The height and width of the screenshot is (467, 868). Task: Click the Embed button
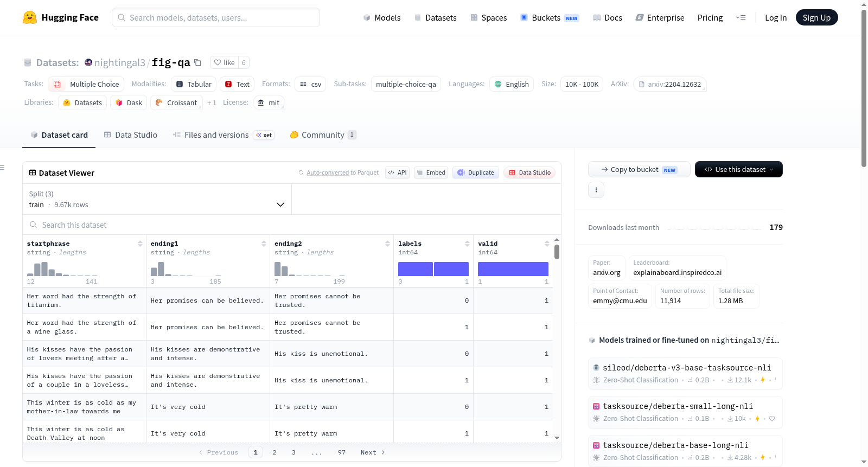(x=431, y=172)
